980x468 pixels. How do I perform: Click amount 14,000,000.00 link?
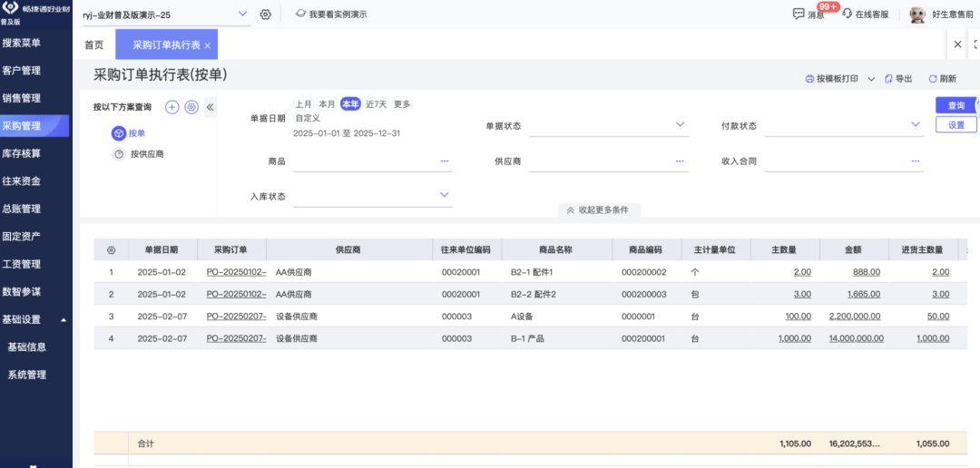pyautogui.click(x=857, y=338)
